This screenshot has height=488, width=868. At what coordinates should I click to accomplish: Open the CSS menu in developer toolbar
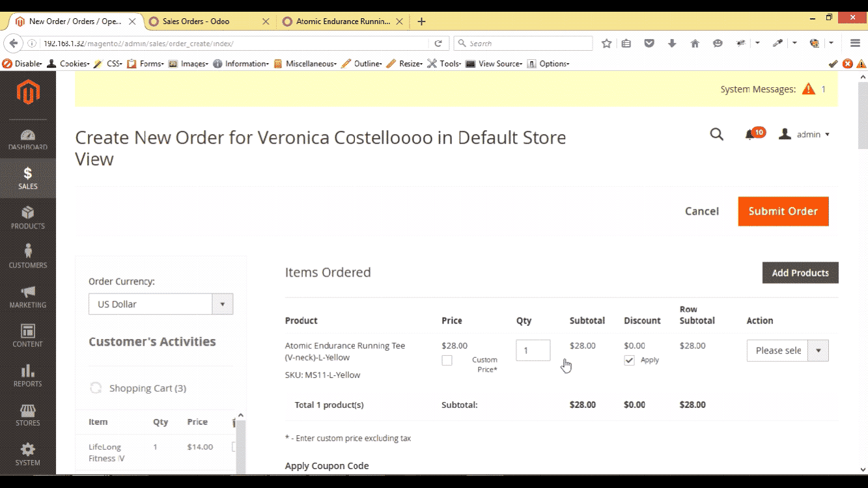108,64
